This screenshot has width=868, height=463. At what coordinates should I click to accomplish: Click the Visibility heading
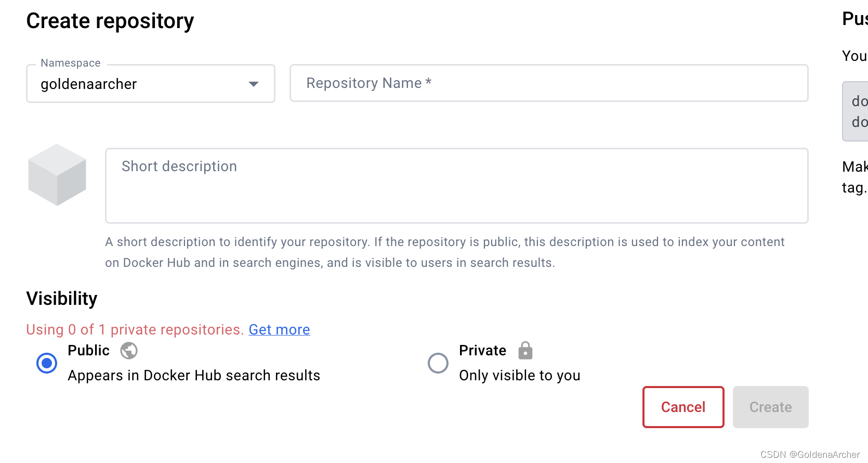pyautogui.click(x=62, y=299)
